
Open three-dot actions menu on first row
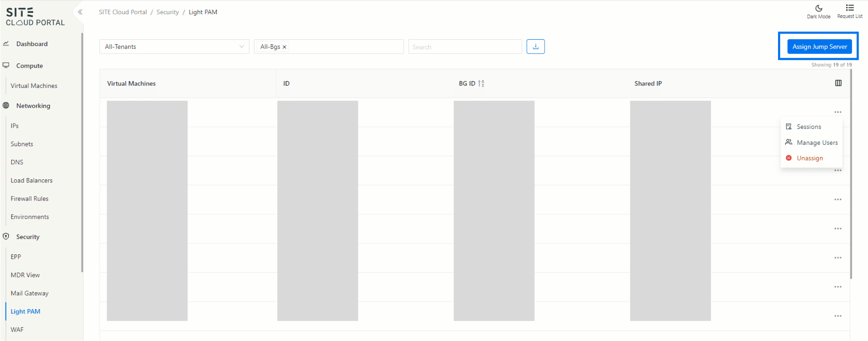point(838,112)
